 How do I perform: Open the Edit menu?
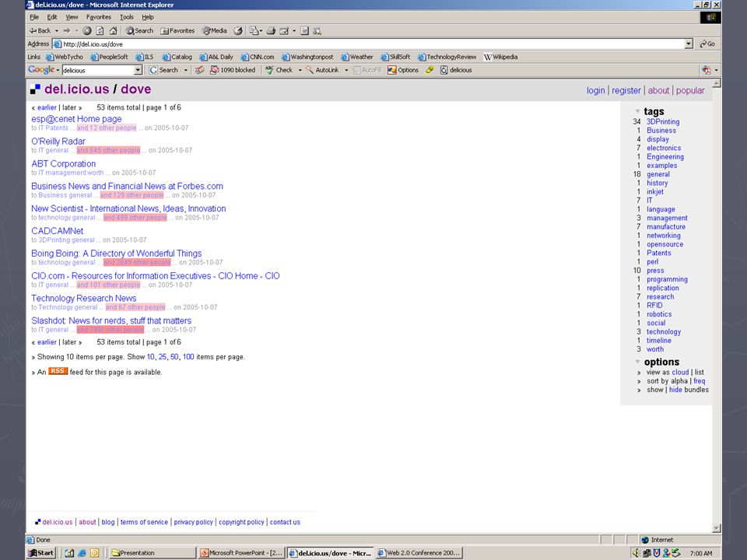pos(52,17)
